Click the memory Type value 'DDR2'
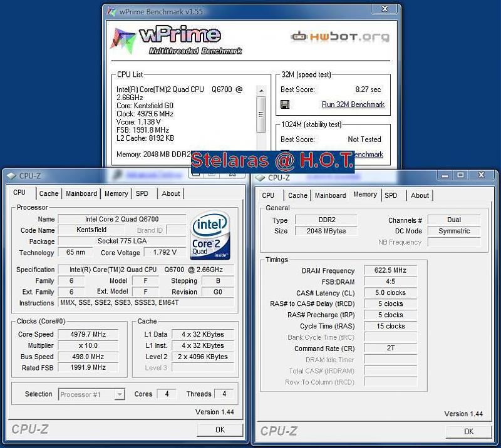The height and width of the screenshot is (448, 501). (326, 220)
